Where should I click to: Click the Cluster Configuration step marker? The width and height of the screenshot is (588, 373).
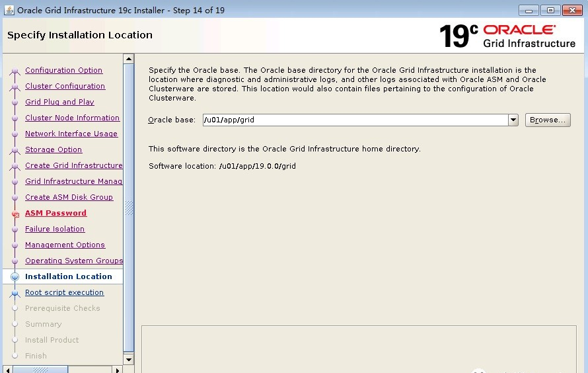click(x=15, y=87)
